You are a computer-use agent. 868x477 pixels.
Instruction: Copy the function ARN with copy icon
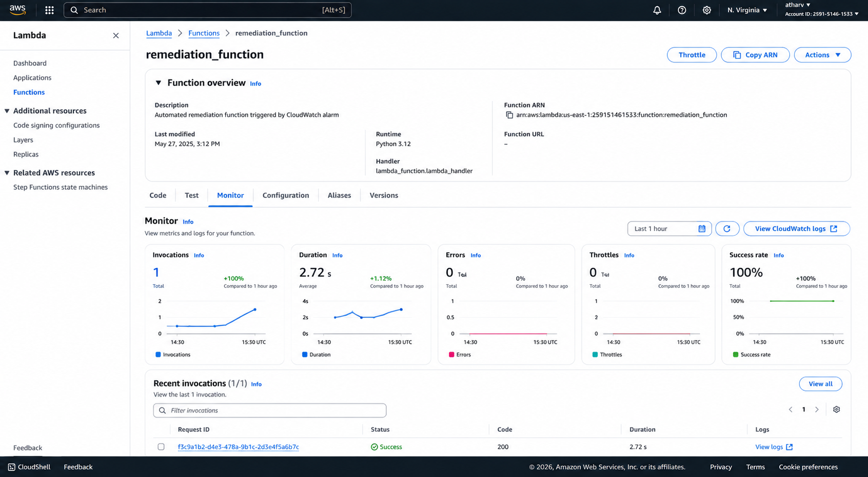coord(509,115)
